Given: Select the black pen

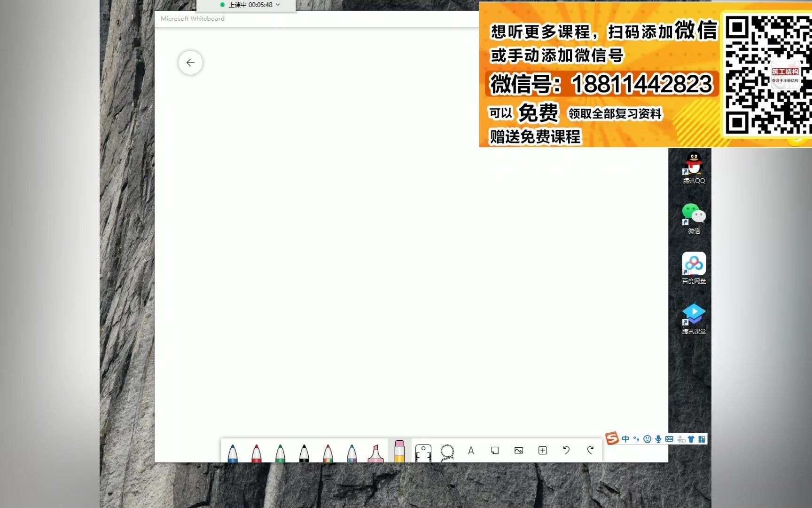Looking at the screenshot, I should pos(304,451).
